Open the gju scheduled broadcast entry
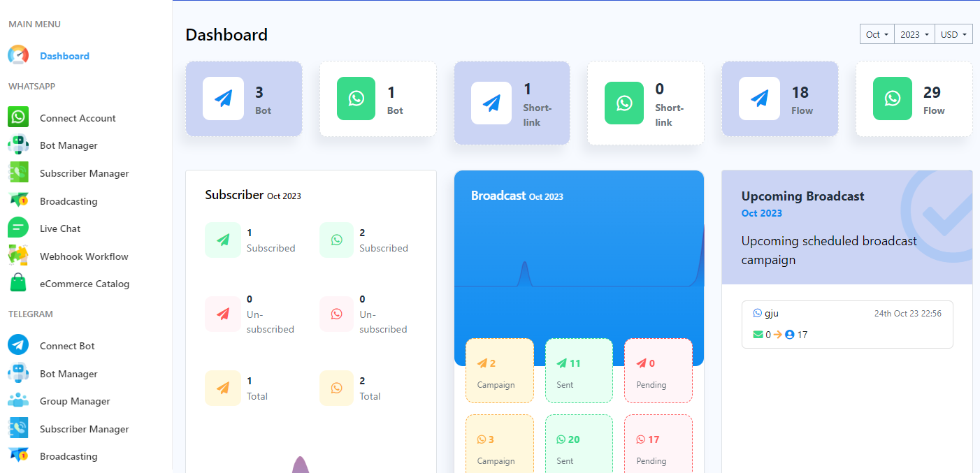 [x=846, y=324]
